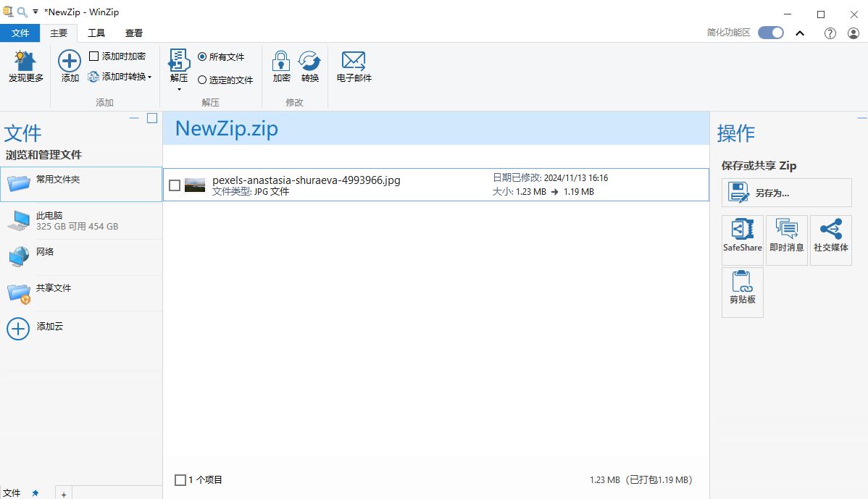Click the quick search magnifier icon
This screenshot has height=499, width=868.
point(22,12)
